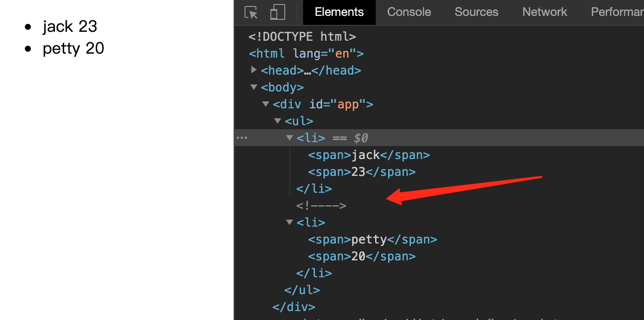Collapse the selected li containing jack
The height and width of the screenshot is (320, 644).
290,138
